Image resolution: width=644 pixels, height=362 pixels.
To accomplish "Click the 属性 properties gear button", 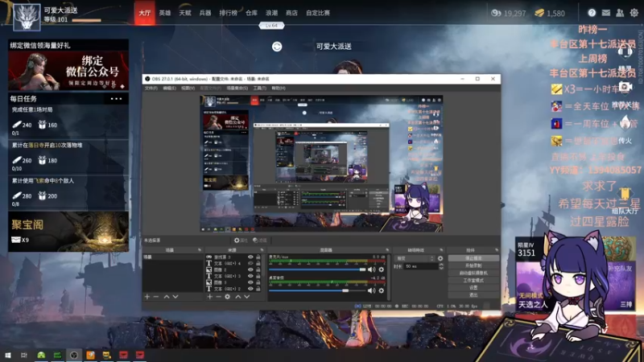I will pos(241,240).
